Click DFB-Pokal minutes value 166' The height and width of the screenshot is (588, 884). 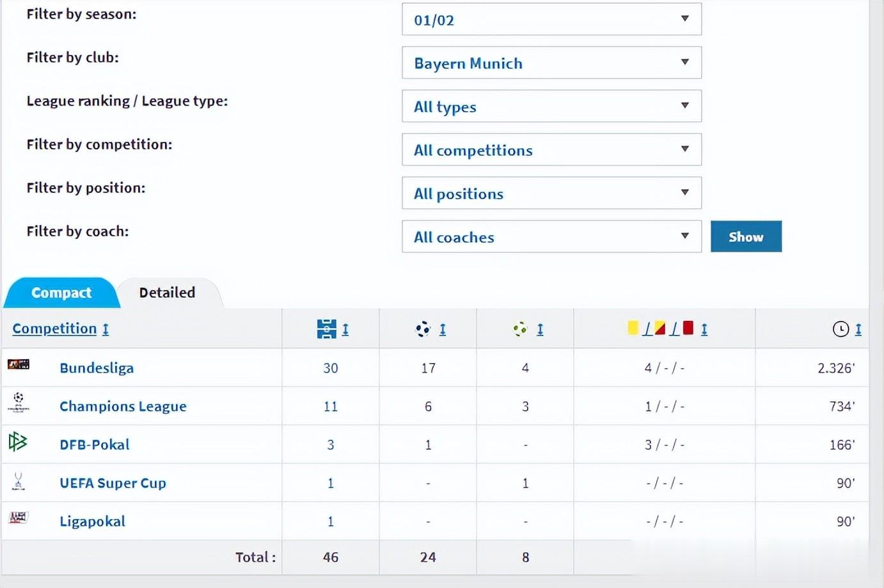tap(842, 445)
